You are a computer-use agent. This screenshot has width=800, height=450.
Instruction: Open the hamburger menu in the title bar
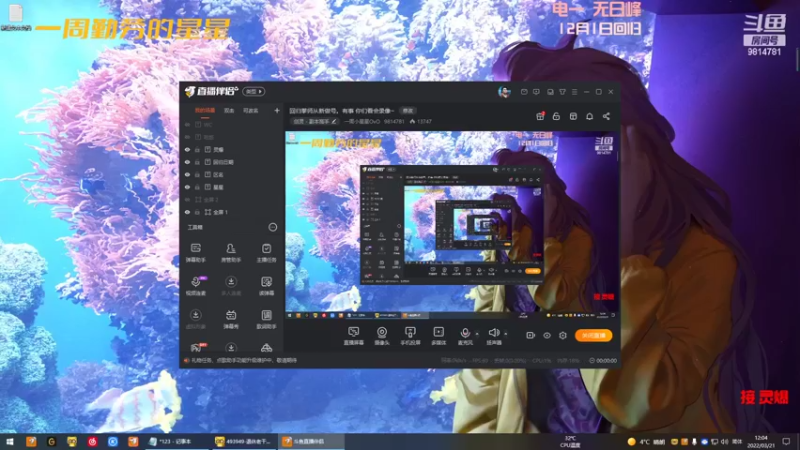574,92
